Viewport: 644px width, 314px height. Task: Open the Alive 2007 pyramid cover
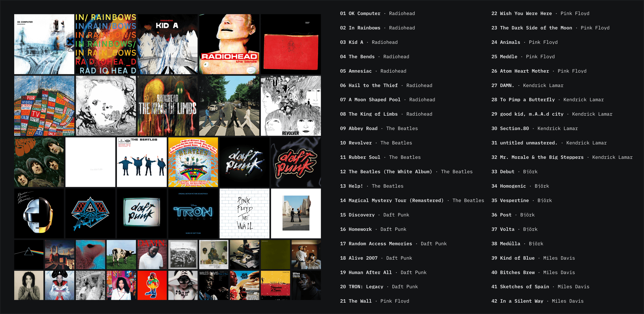(x=90, y=213)
